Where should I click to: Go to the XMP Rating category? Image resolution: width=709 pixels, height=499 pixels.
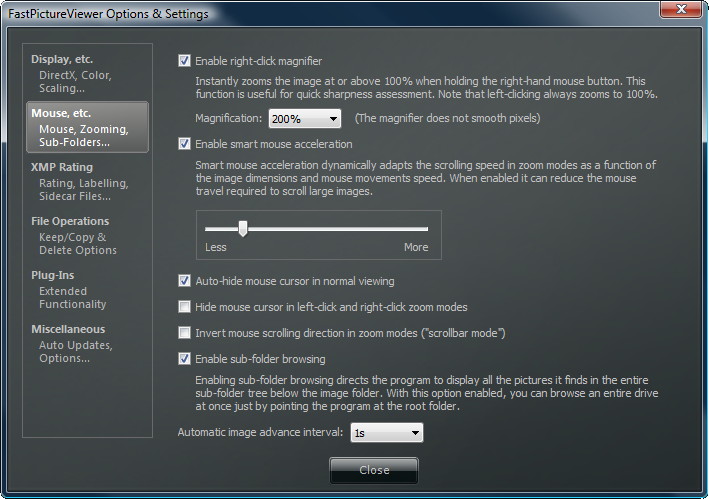(x=87, y=181)
